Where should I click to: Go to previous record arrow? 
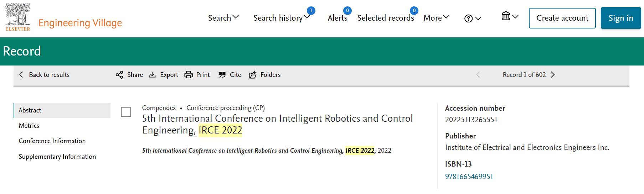pyautogui.click(x=478, y=75)
